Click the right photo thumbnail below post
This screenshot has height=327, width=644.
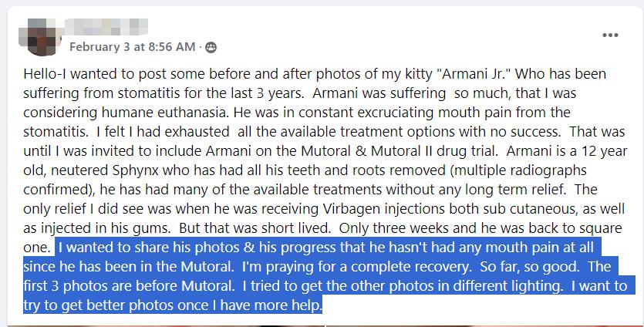[x=484, y=325]
